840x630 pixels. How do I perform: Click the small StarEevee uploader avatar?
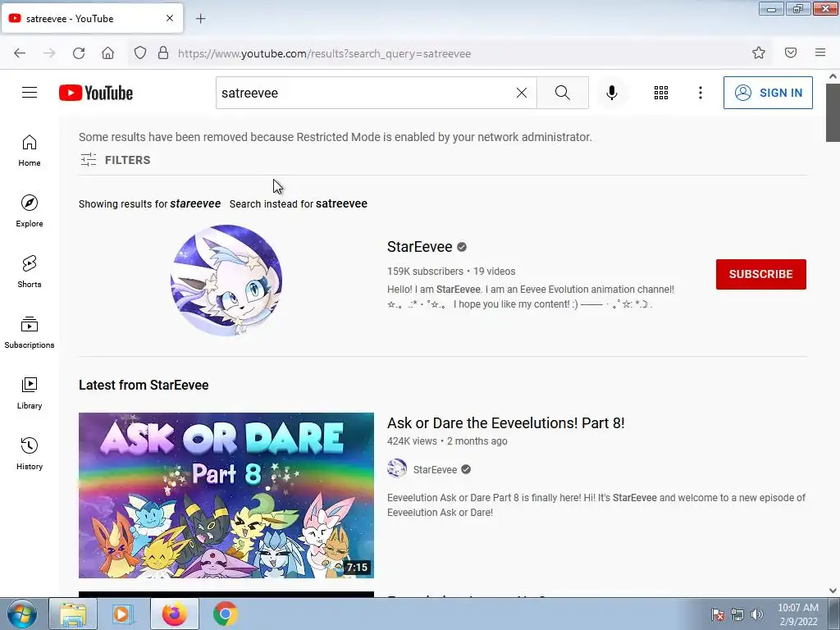click(x=397, y=468)
